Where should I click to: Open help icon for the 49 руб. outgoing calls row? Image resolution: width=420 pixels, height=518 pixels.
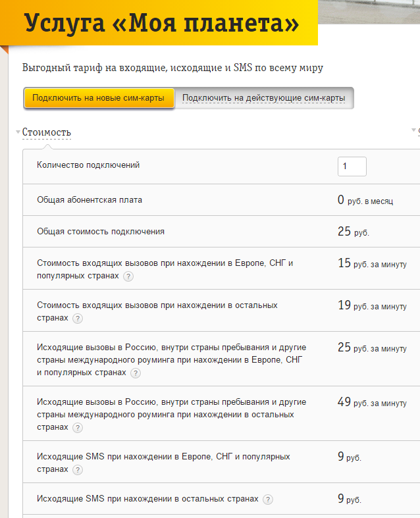(78, 428)
